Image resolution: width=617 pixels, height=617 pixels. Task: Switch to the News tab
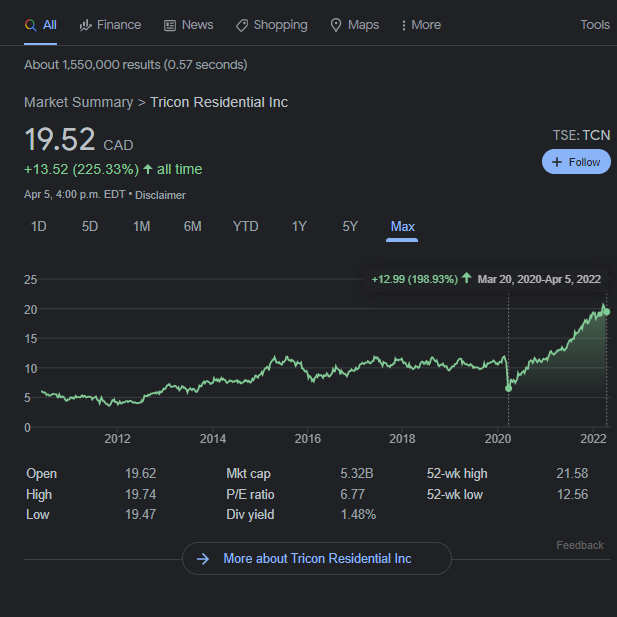pos(188,25)
